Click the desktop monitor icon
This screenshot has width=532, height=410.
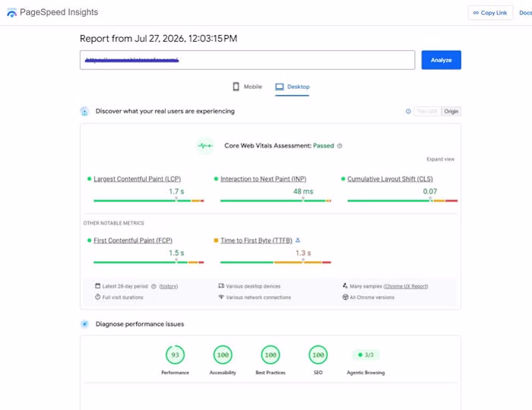click(x=279, y=87)
